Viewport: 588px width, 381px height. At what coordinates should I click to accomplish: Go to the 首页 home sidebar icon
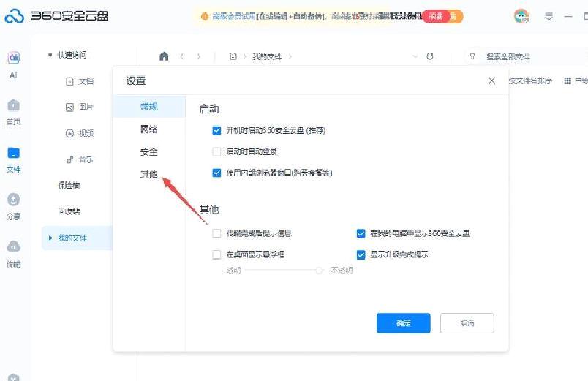(13, 106)
